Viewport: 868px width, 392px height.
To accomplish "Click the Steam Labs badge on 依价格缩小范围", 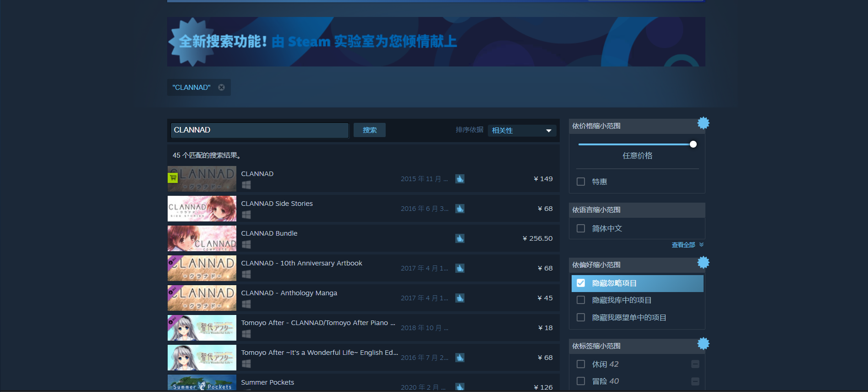I will 703,123.
